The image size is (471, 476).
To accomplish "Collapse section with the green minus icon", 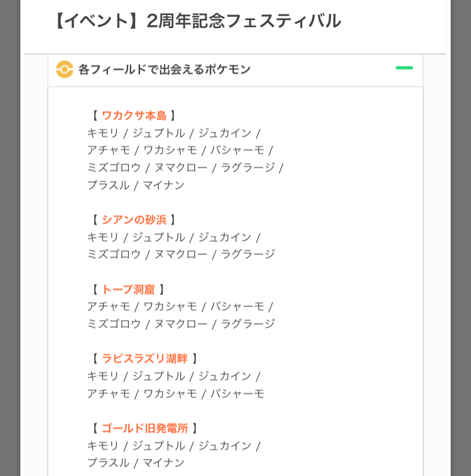I will 404,68.
